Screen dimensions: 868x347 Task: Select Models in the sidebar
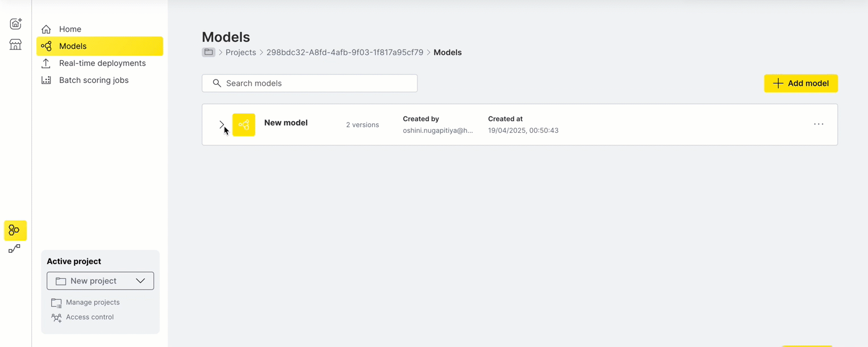tap(99, 46)
